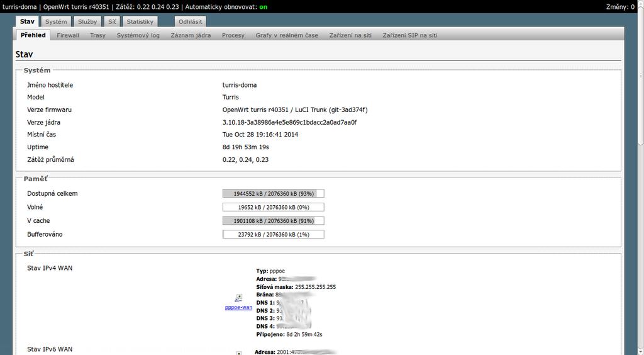Click the Systém section heading
644x355 pixels.
pyautogui.click(x=37, y=70)
